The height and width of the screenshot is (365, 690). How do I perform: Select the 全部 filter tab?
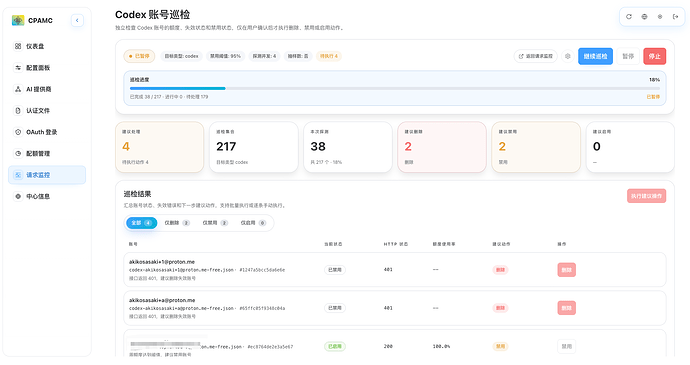pyautogui.click(x=141, y=223)
